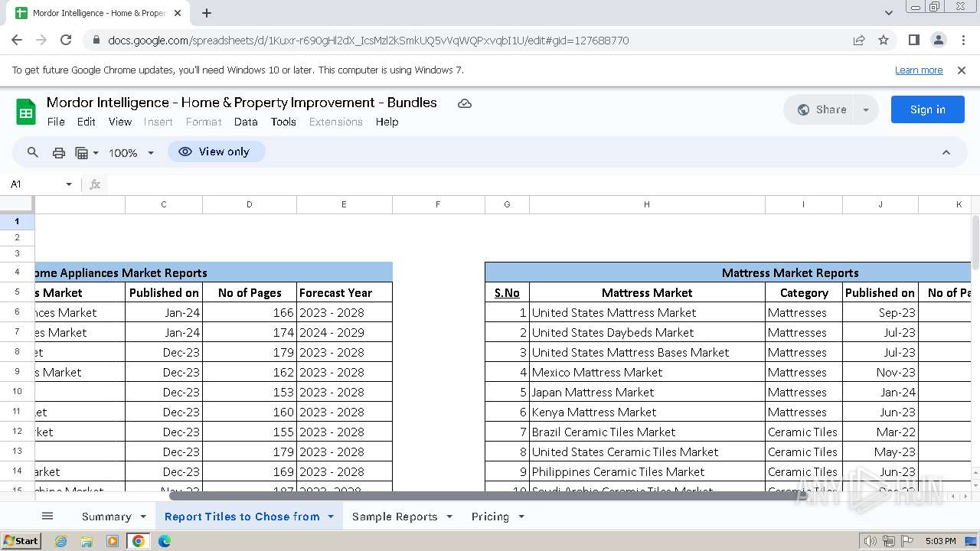Open the filter views dropdown arrow

point(96,153)
